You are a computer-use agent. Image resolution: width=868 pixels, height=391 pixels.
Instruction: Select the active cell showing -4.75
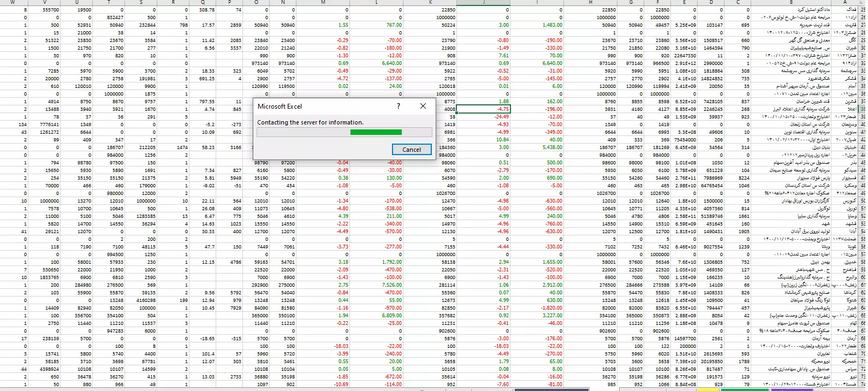tap(483, 109)
